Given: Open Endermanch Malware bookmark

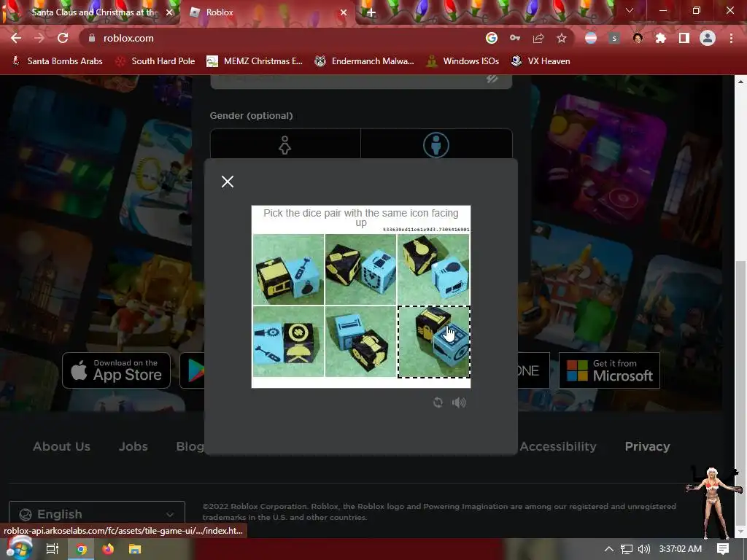Looking at the screenshot, I should coord(365,61).
